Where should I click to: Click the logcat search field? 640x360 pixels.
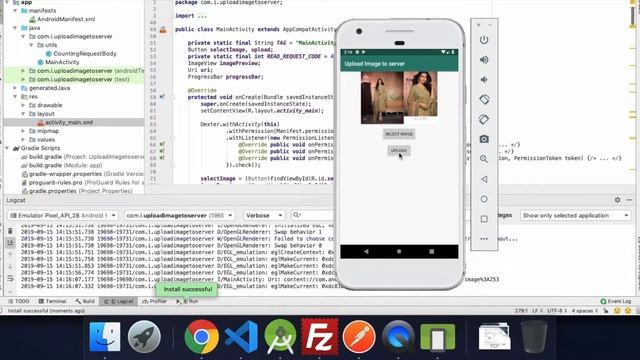[313, 215]
